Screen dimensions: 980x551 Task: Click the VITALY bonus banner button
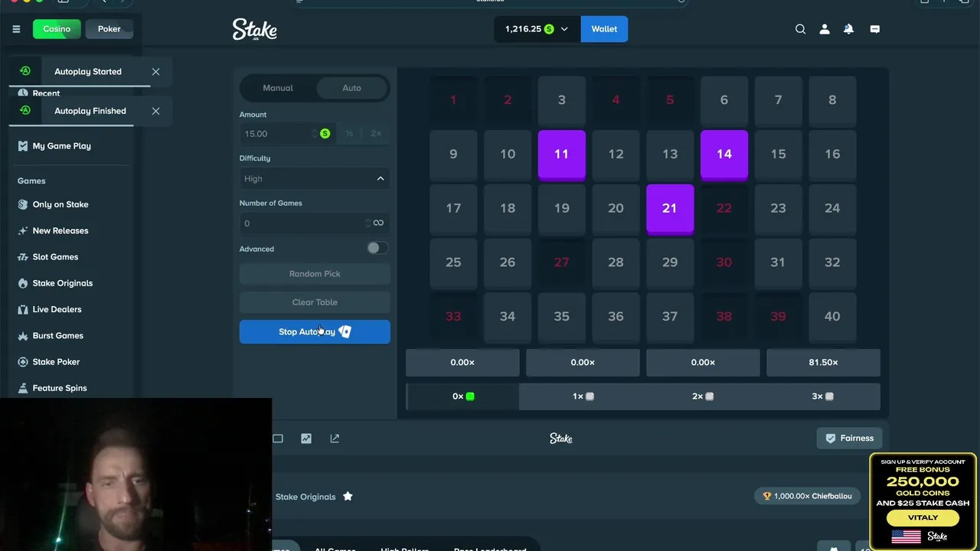pos(923,518)
